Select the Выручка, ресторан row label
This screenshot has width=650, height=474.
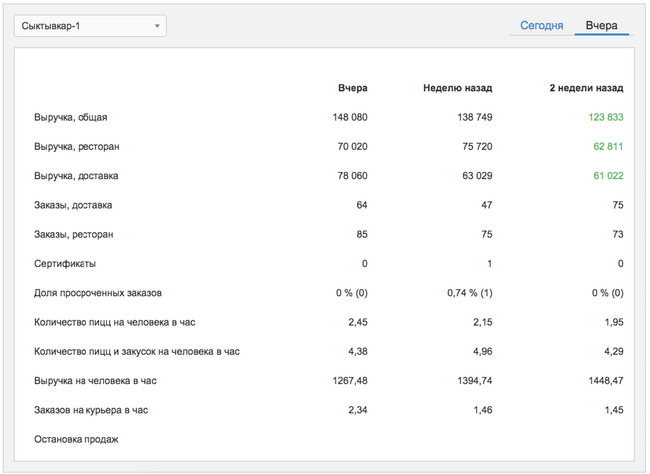(77, 147)
